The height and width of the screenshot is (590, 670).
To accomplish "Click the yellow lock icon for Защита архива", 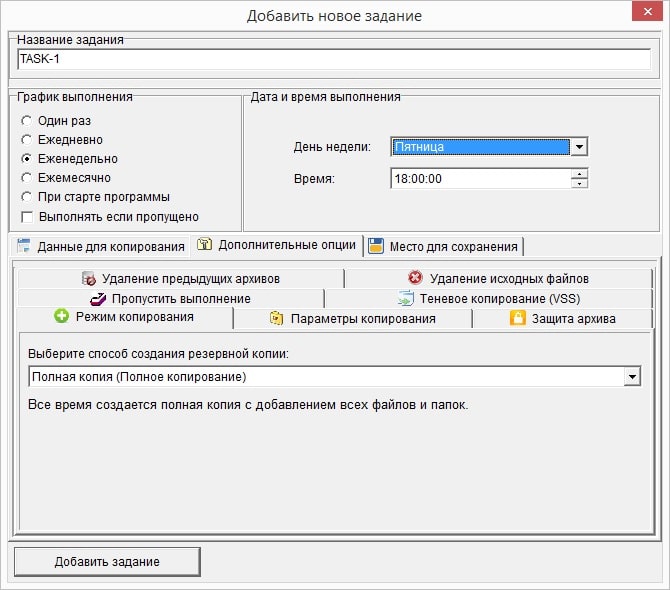I will coord(517,318).
